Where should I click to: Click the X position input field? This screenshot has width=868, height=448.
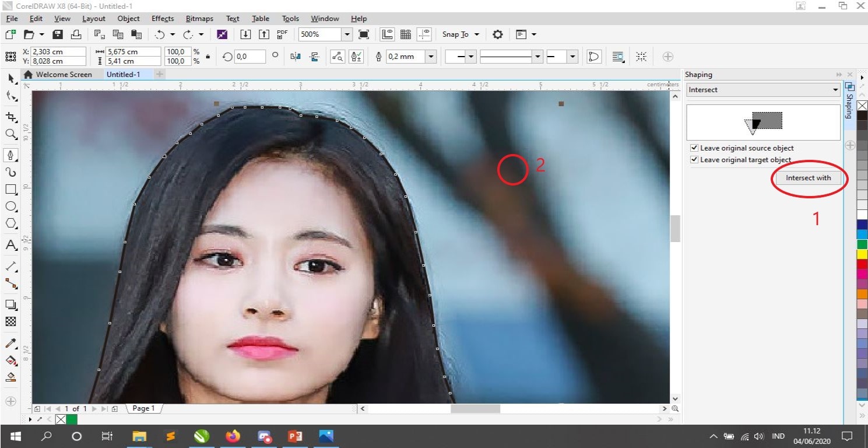pos(58,52)
